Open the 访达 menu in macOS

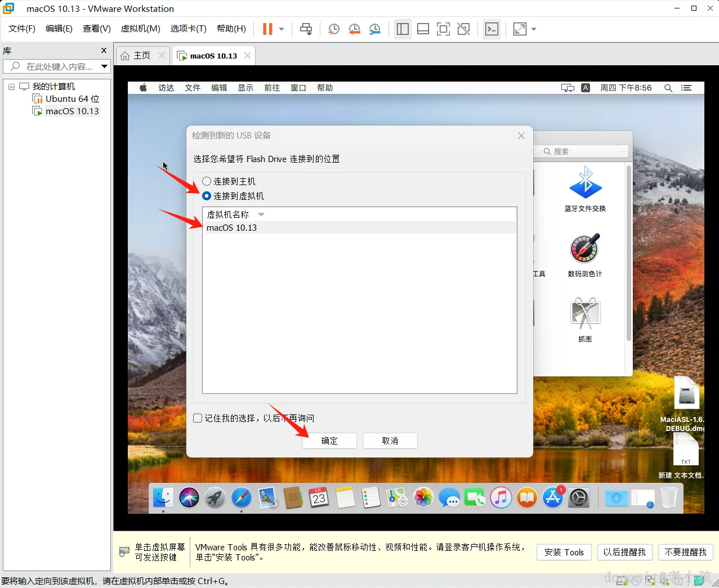tap(166, 88)
